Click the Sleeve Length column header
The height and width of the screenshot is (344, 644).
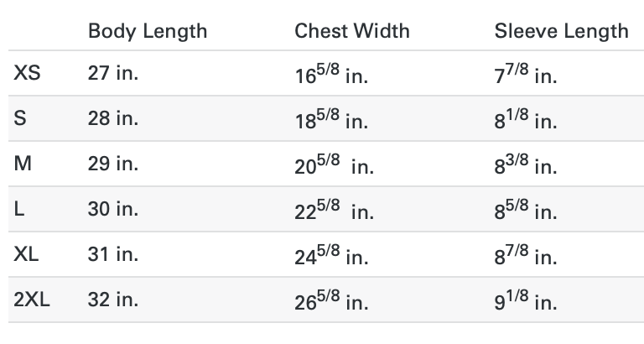[561, 32]
